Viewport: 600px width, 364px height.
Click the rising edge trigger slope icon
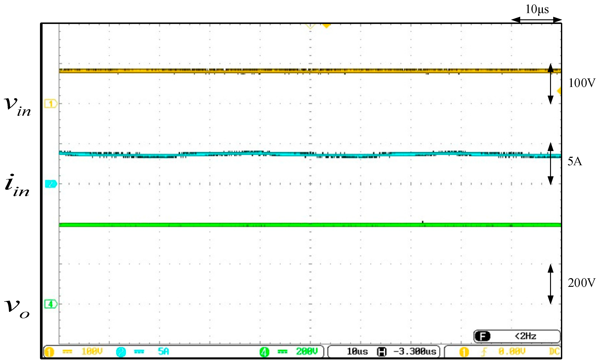[484, 352]
